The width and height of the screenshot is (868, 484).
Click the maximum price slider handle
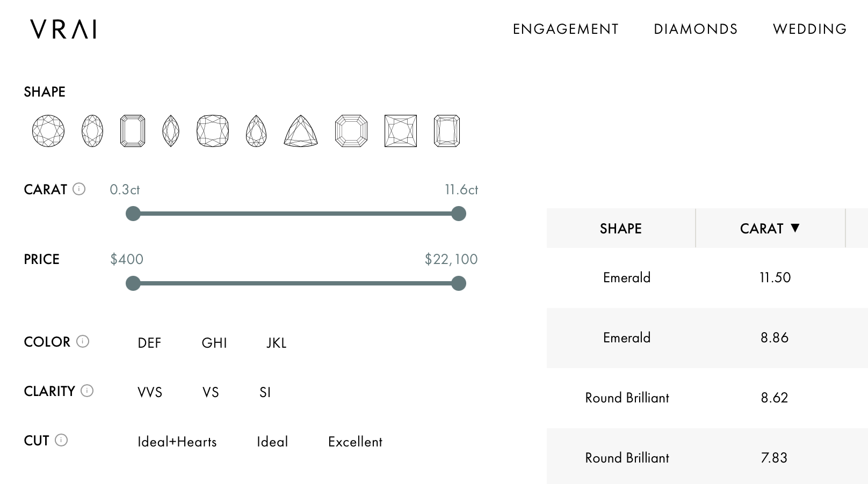point(459,283)
